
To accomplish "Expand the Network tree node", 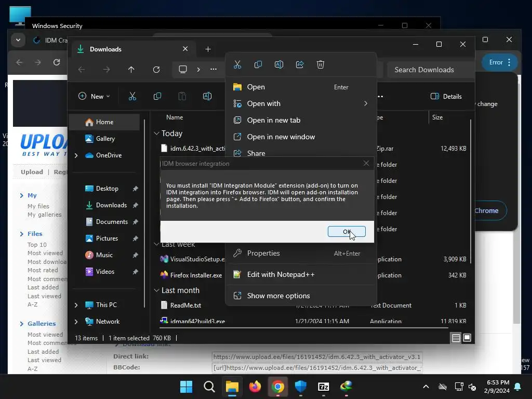I will coord(76,322).
